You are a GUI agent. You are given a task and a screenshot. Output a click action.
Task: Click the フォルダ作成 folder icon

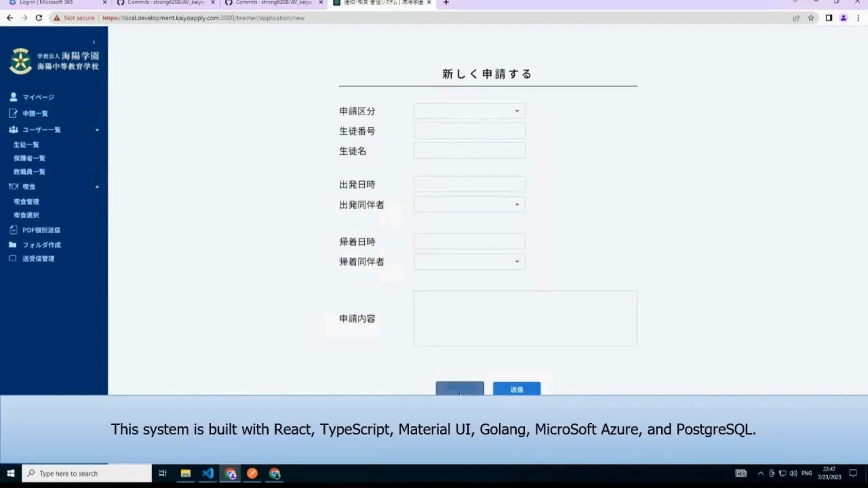pyautogui.click(x=13, y=244)
